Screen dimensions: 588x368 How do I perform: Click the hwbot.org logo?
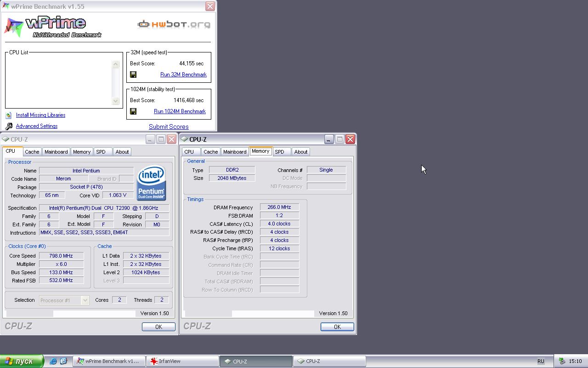tap(174, 24)
